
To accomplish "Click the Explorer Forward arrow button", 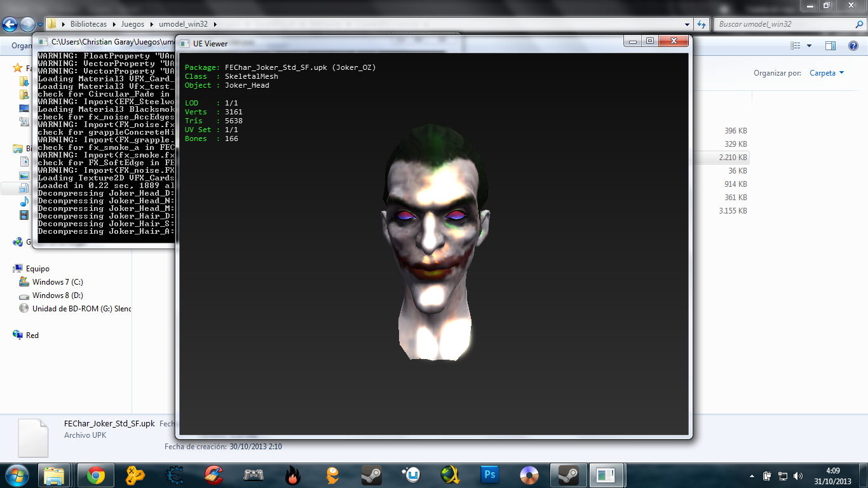I will pyautogui.click(x=27, y=24).
